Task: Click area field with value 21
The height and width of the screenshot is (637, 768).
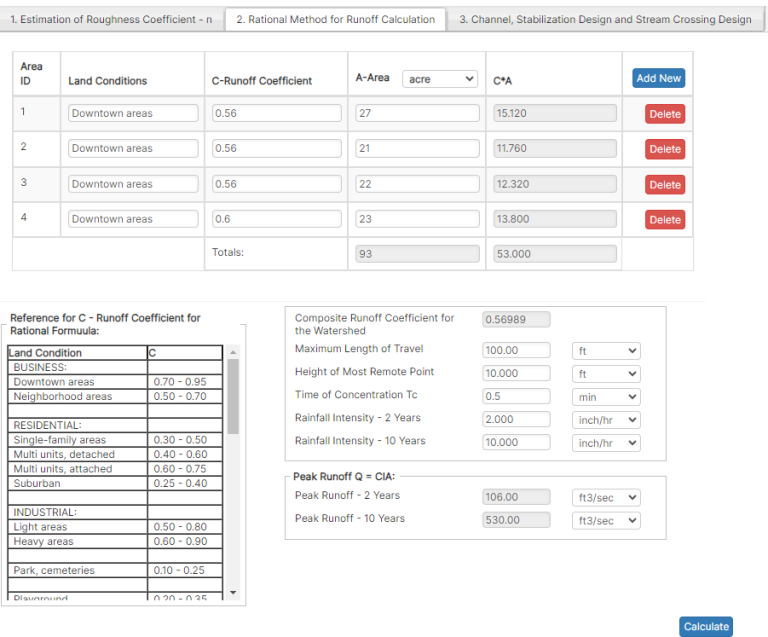Action: coord(417,148)
